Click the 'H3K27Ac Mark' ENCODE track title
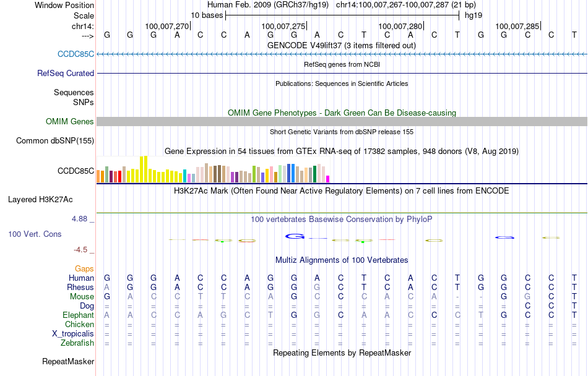This screenshot has width=588, height=376. (342, 191)
